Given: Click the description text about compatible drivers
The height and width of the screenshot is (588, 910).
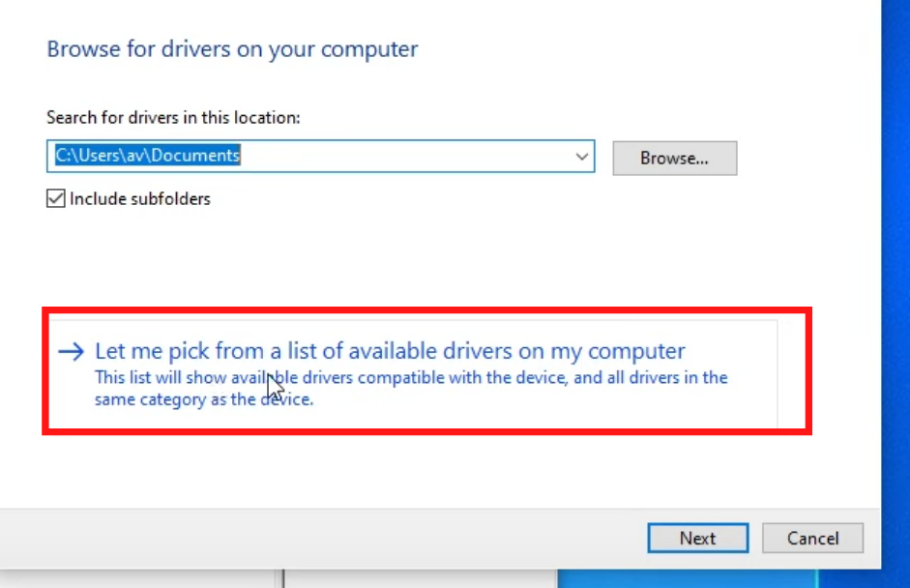Looking at the screenshot, I should click(411, 389).
